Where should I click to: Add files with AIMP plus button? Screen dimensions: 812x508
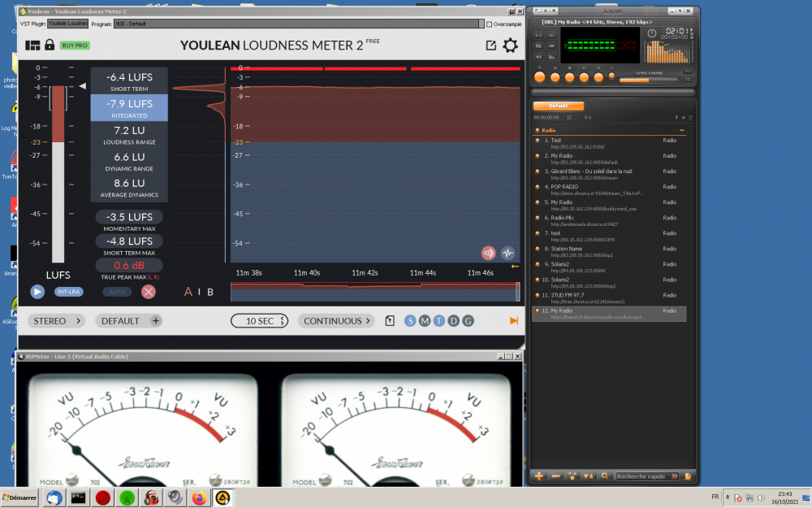[539, 475]
